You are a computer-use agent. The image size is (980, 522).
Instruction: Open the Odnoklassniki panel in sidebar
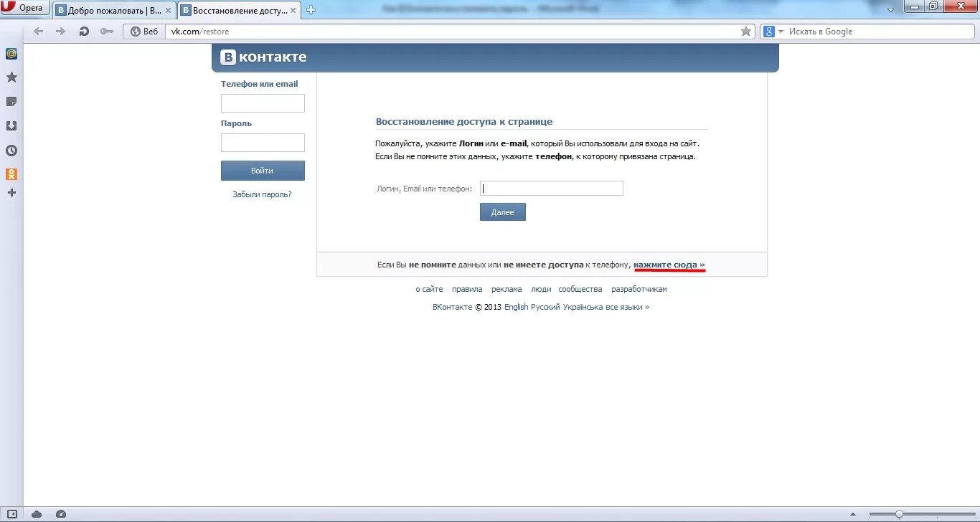click(11, 174)
